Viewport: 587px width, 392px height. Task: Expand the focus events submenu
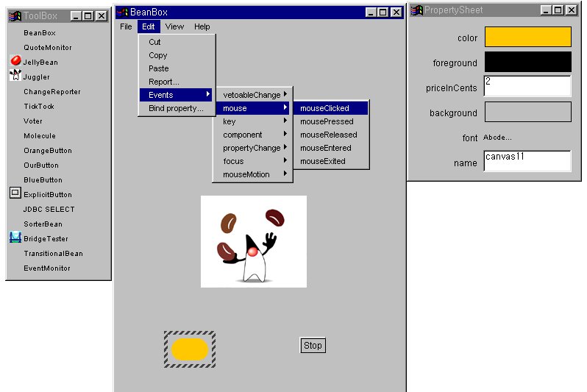(253, 161)
